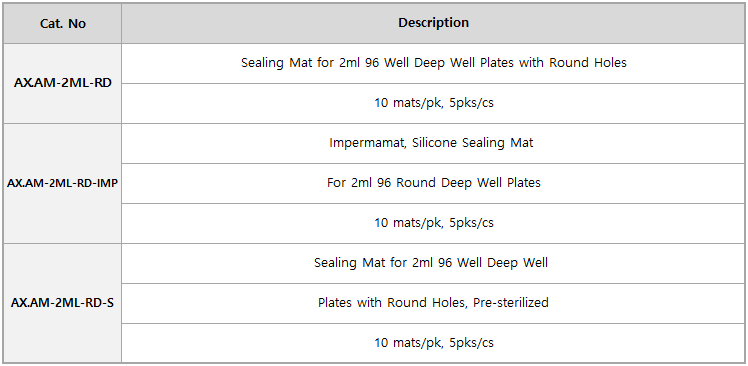Screen dimensions: 748x366
Task: Click the Cat. No column header
Action: 63,23
